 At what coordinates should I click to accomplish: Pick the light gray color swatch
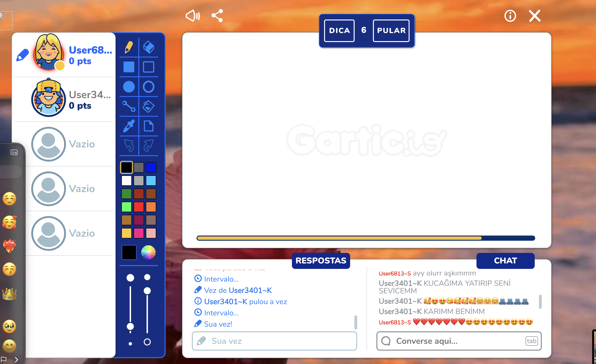(139, 180)
